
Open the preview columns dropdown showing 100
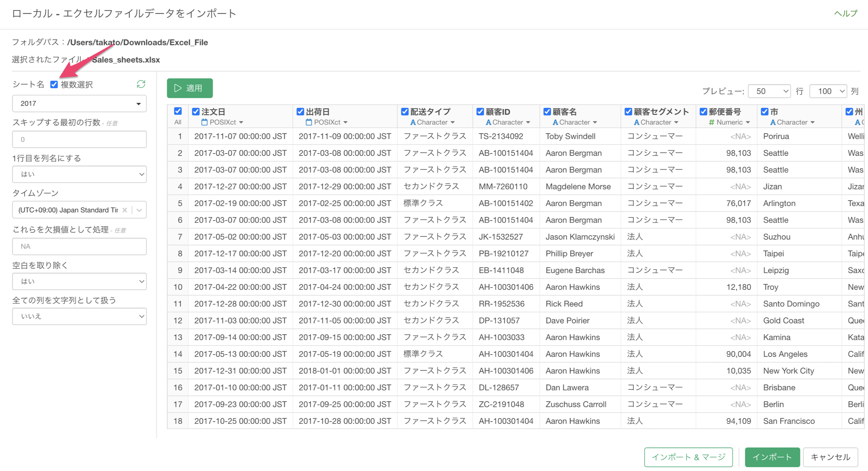828,91
